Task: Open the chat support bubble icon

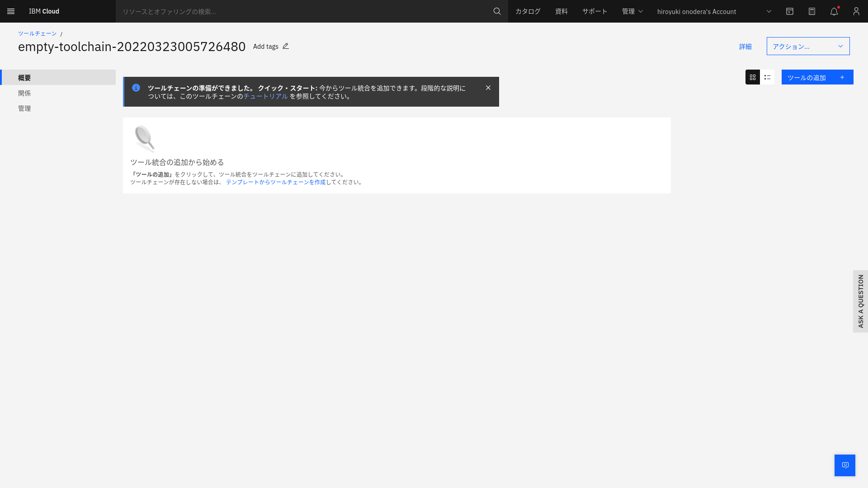Action: 844,465
